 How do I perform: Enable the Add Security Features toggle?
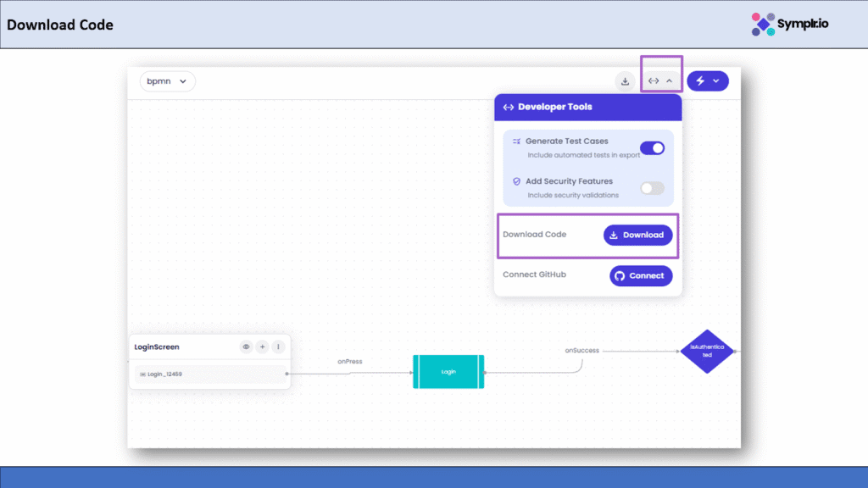click(652, 188)
